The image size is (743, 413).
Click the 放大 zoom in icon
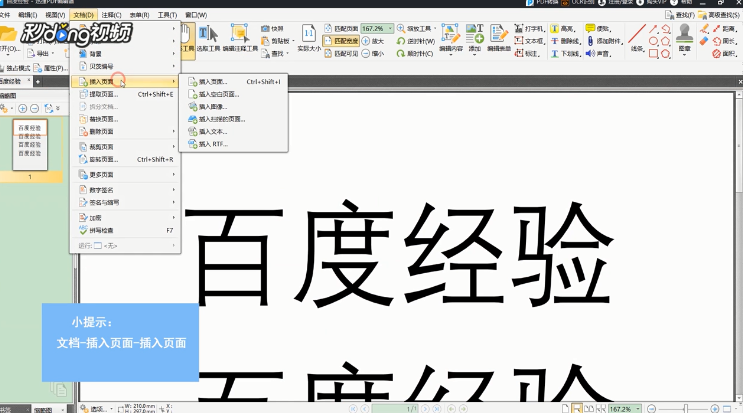372,41
